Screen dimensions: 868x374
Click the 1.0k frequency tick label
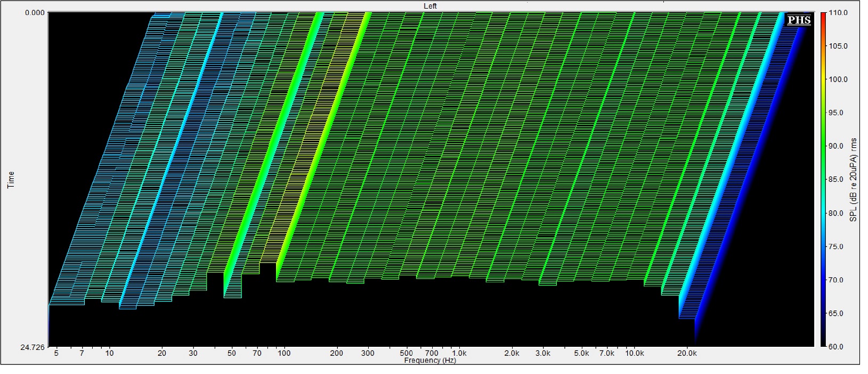[459, 353]
